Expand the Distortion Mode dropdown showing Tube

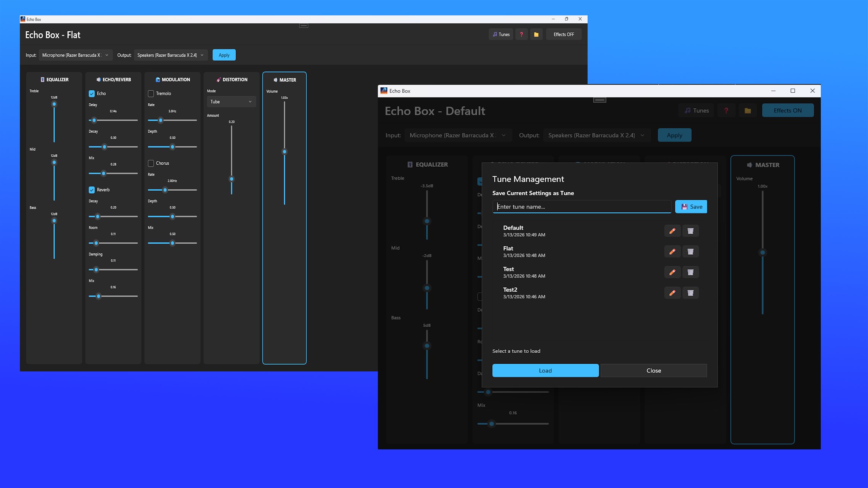pos(231,102)
